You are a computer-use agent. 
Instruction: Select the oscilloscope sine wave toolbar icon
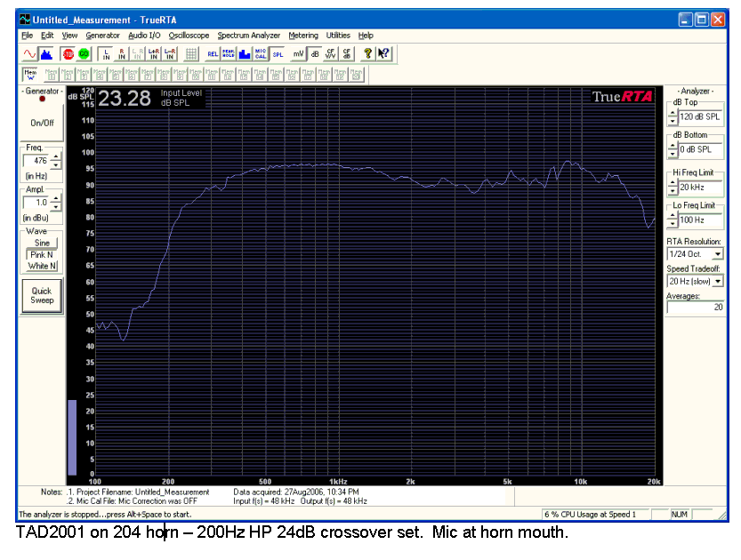(x=29, y=54)
